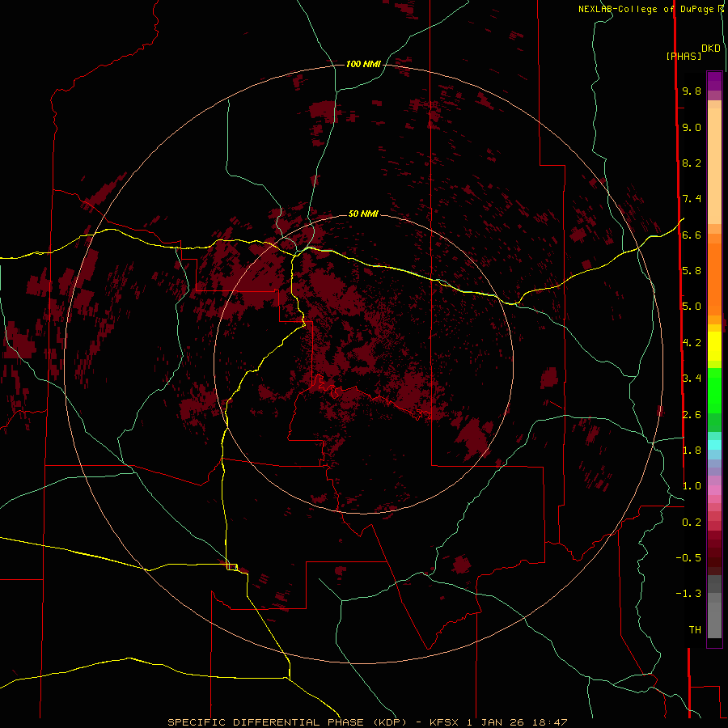Click the -1.3 value on the color scale
Image resolution: width=728 pixels, height=728 pixels.
pos(688,594)
